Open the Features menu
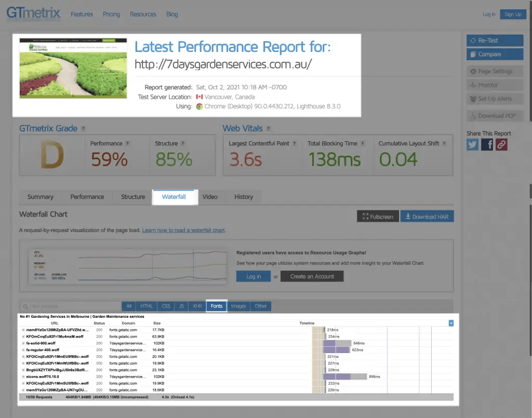The image size is (532, 418). pyautogui.click(x=82, y=14)
